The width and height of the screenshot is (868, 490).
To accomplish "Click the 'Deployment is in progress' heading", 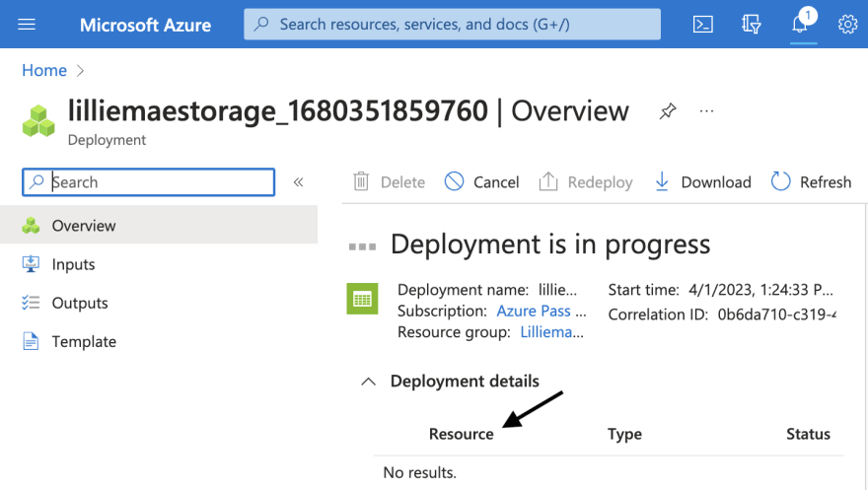I will pos(550,244).
